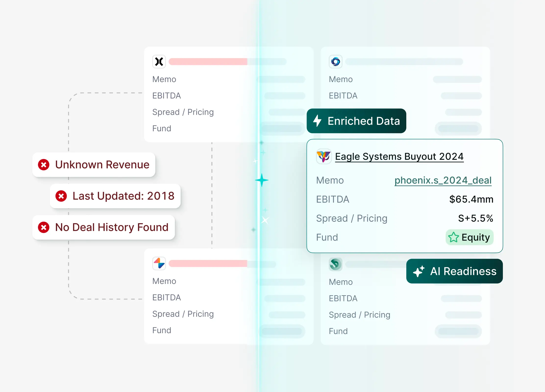Click the Memo label on bottom-right card
The width and height of the screenshot is (545, 392).
click(x=341, y=282)
